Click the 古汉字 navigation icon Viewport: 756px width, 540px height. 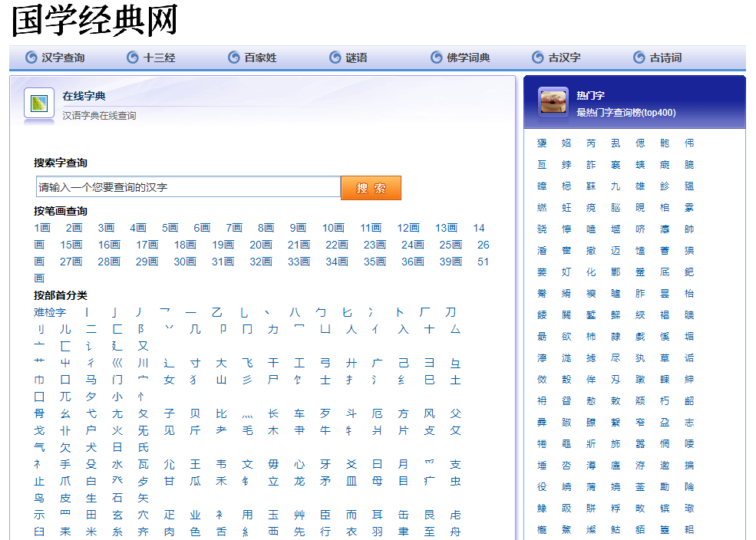(x=537, y=58)
